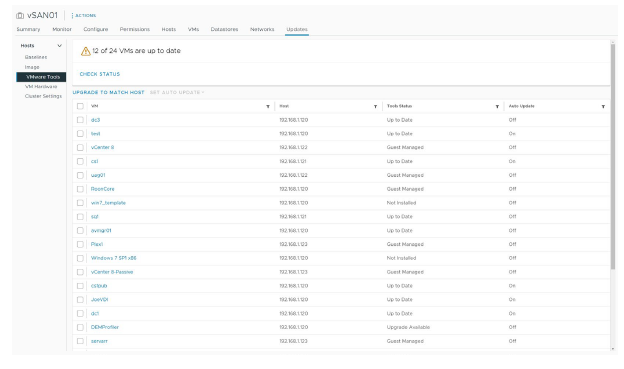Click the vSAN01 cluster icon

pos(20,16)
